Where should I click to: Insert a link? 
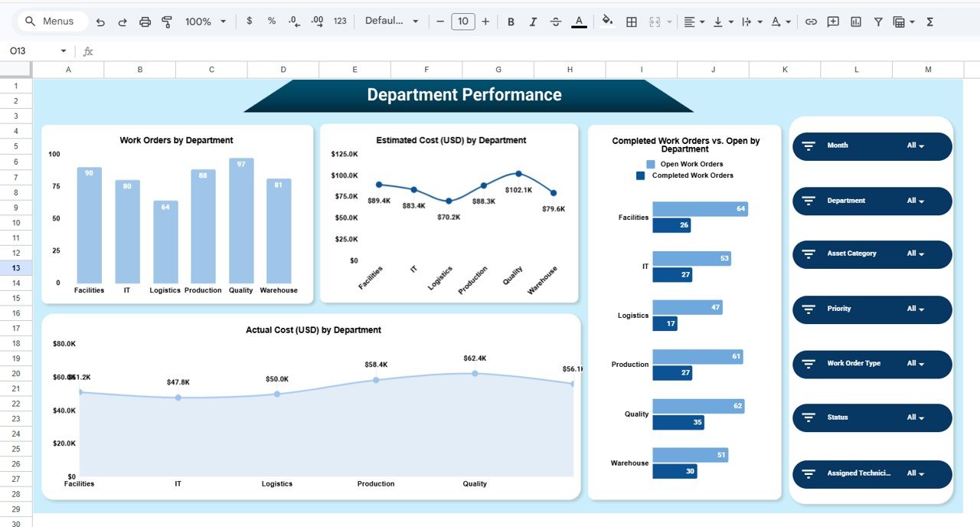[x=811, y=21]
